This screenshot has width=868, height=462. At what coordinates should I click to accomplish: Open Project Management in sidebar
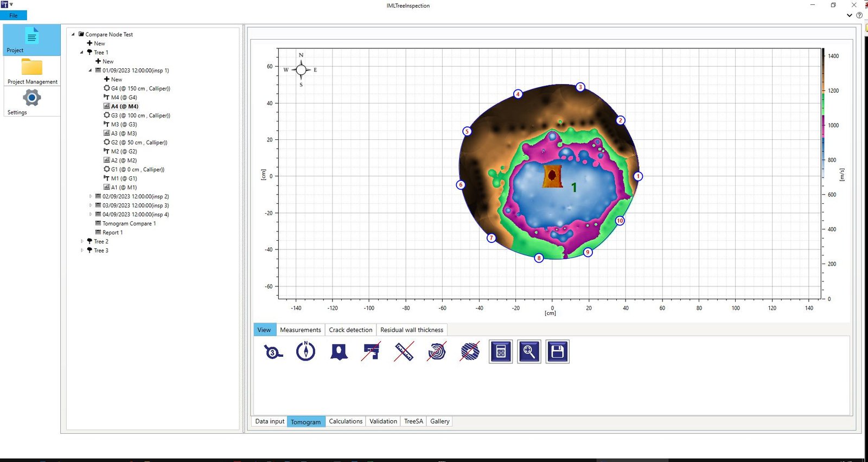[x=32, y=71]
